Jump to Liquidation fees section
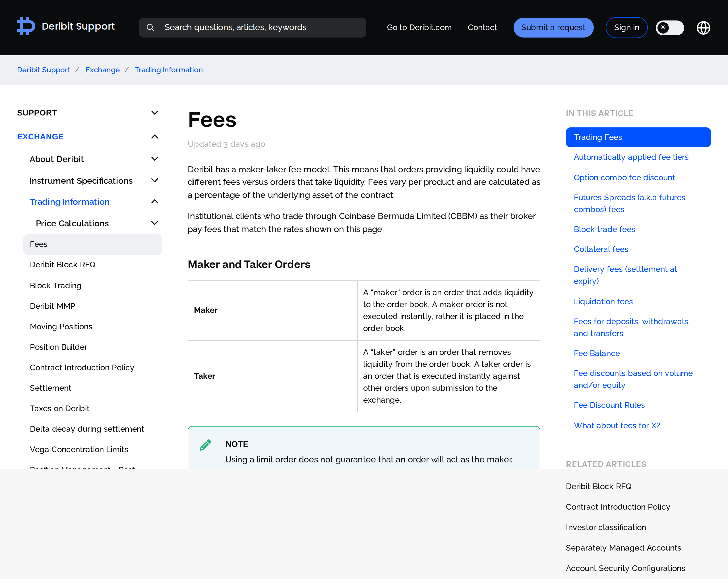 pos(603,301)
